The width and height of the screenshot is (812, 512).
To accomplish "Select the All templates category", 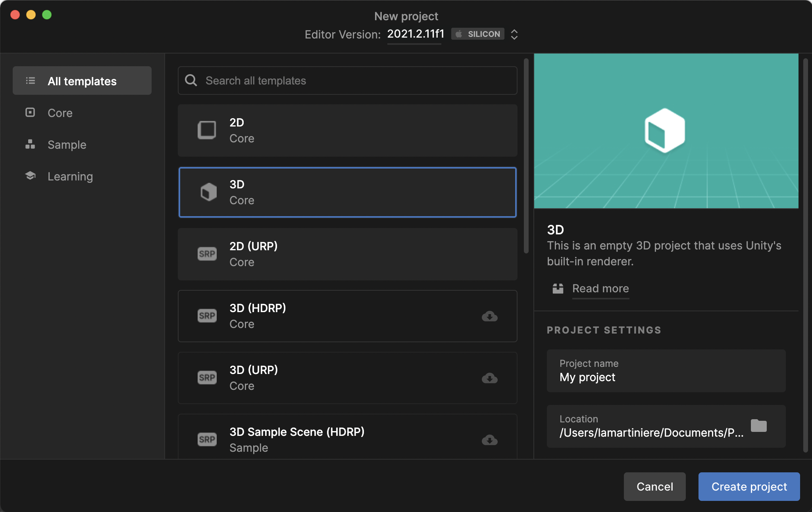I will (x=82, y=81).
